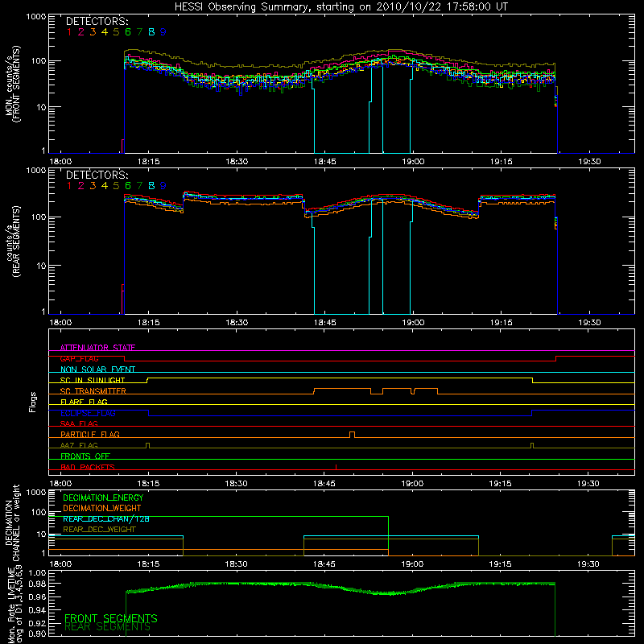Click the BAD_PACKETS red spike near 18:47
This screenshot has height=644, width=644.
click(x=336, y=467)
